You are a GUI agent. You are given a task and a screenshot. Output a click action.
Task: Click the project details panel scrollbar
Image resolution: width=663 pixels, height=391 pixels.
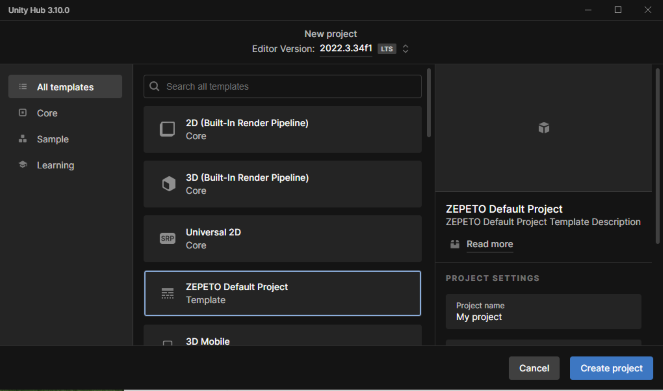[x=658, y=156]
